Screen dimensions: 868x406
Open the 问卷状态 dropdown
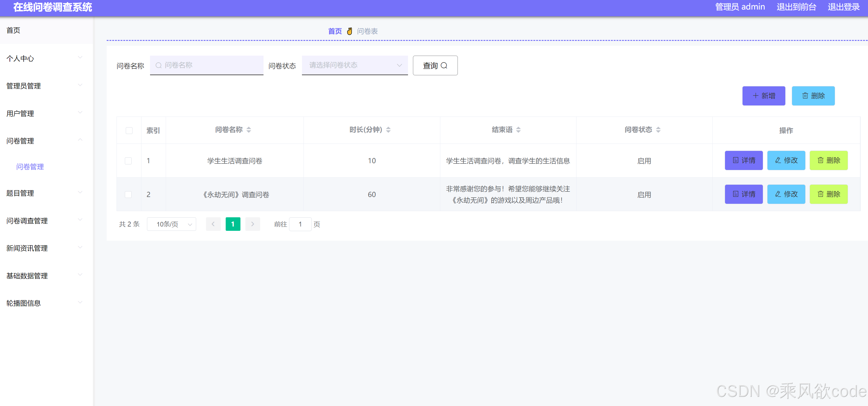[355, 65]
